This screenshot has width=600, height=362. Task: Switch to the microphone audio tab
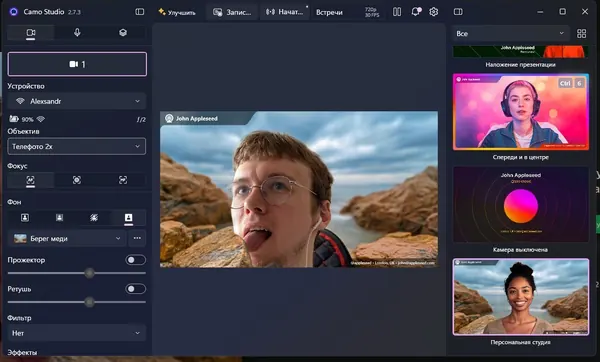click(x=77, y=33)
